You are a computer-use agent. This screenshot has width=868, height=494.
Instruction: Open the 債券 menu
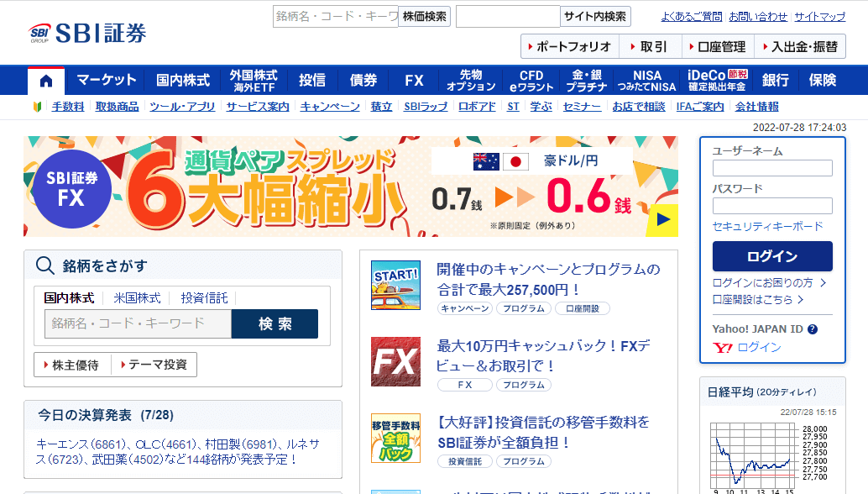[363, 81]
